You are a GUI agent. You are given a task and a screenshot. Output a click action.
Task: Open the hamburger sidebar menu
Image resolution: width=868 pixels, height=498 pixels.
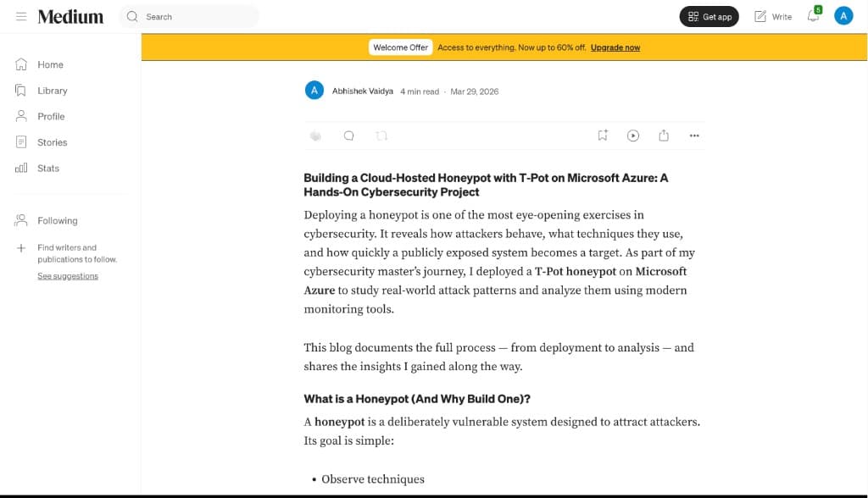point(21,17)
